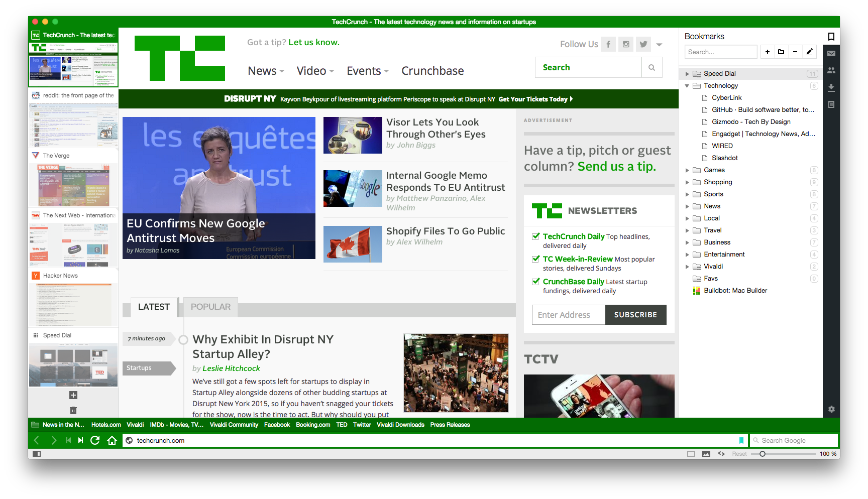Expand more Follow Us options arrow
The height and width of the screenshot is (499, 868).
tap(660, 45)
